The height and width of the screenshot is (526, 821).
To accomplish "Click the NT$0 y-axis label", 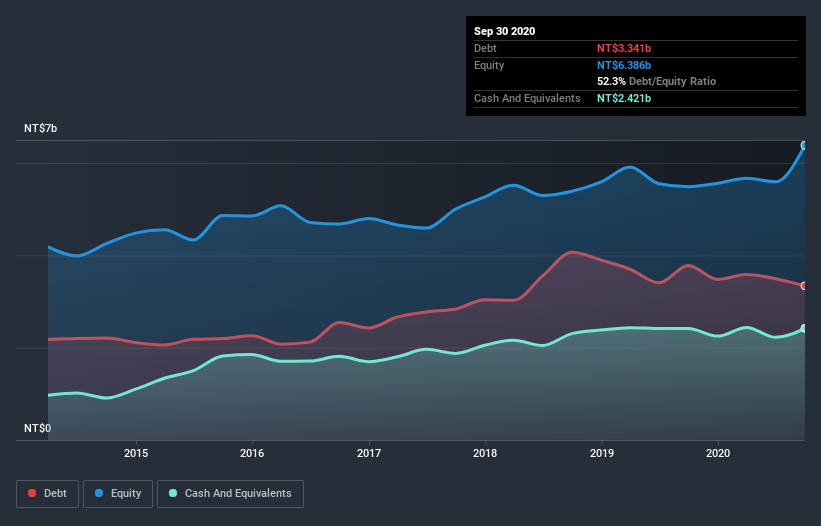I will point(38,428).
